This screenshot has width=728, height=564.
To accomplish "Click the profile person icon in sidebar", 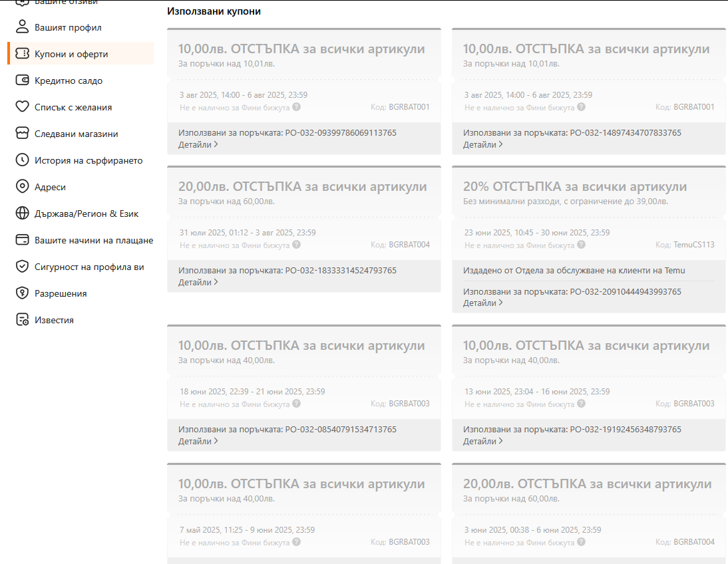I will coord(23,27).
